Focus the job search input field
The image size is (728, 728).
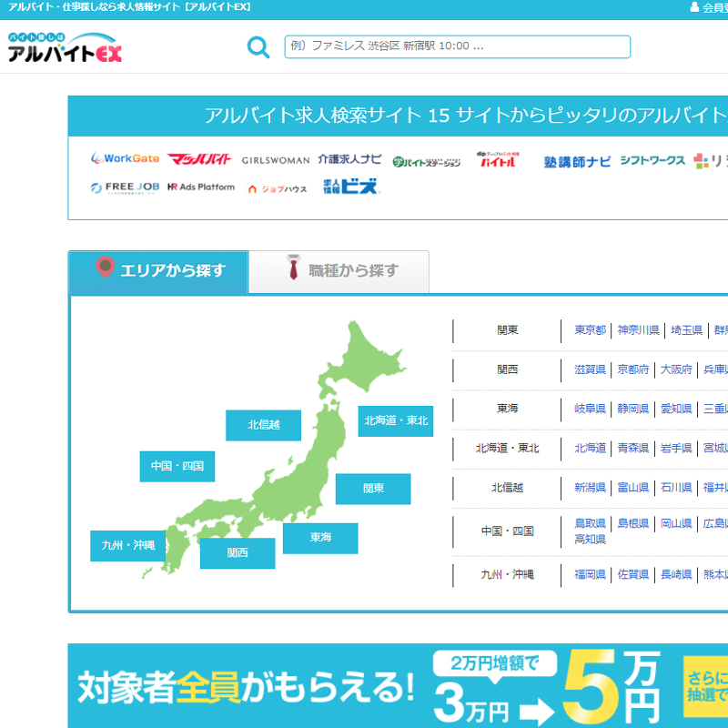point(457,46)
